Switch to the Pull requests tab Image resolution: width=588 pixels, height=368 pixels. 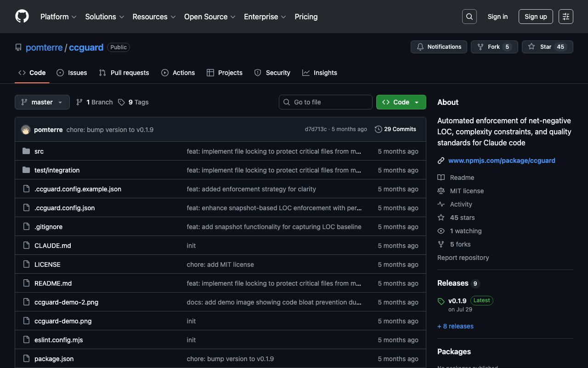pyautogui.click(x=124, y=73)
